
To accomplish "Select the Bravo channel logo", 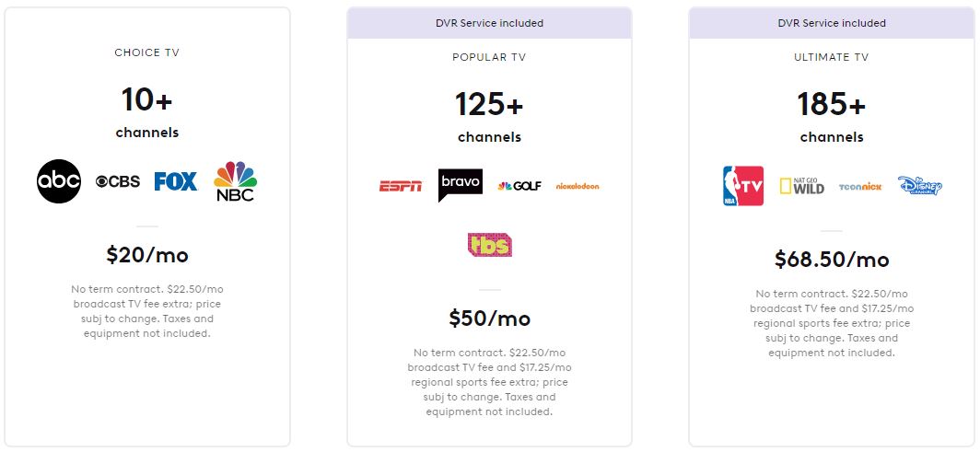I will 460,185.
